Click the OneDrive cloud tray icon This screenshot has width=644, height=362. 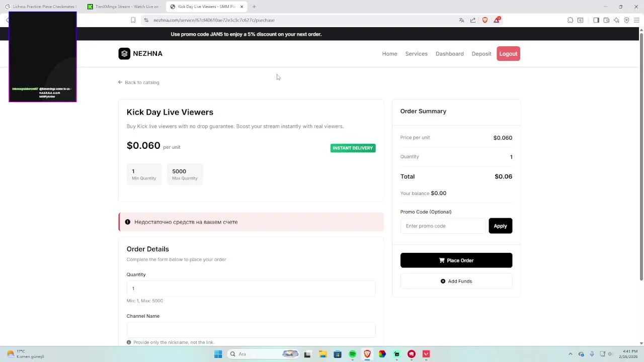[x=581, y=354]
